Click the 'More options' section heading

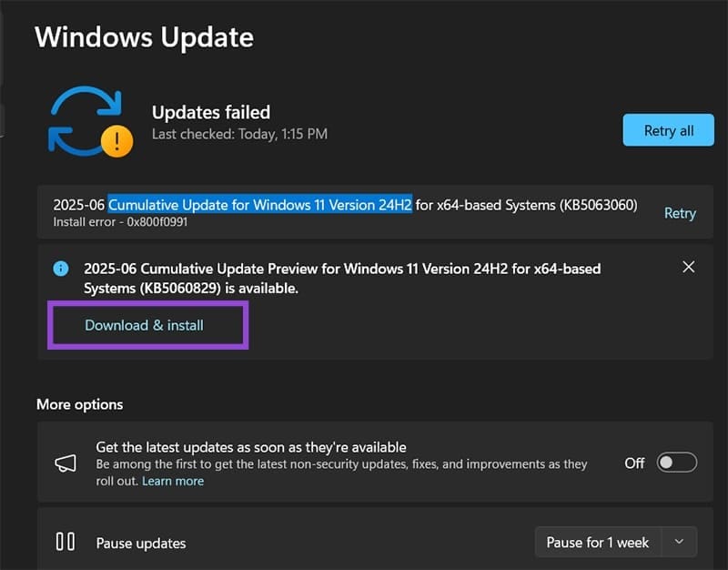pyautogui.click(x=79, y=404)
